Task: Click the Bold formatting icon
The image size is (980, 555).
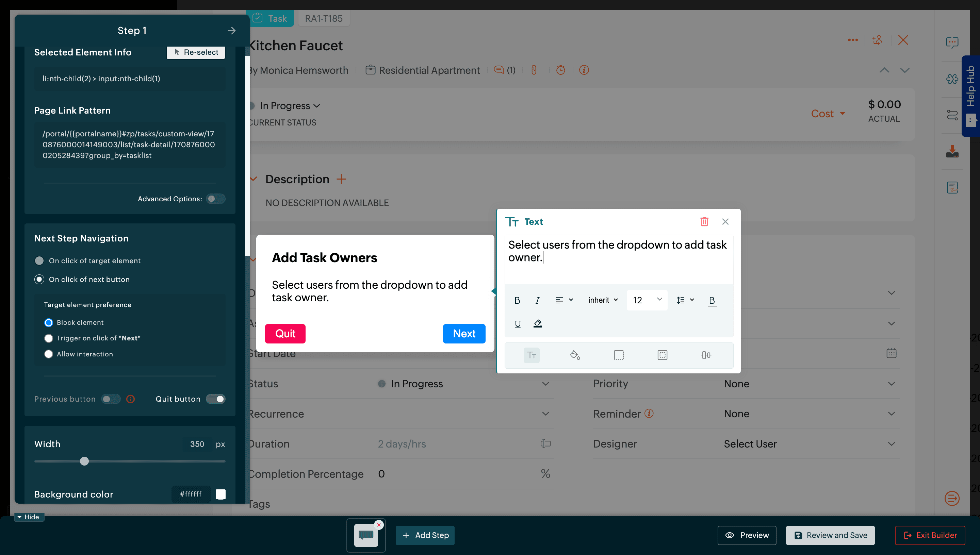Action: [x=517, y=300]
